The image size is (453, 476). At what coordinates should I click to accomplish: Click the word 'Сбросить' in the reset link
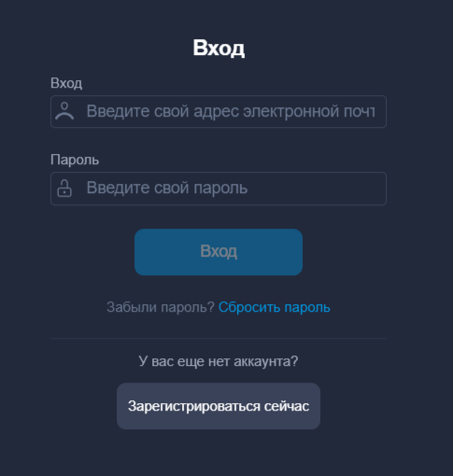(x=249, y=307)
